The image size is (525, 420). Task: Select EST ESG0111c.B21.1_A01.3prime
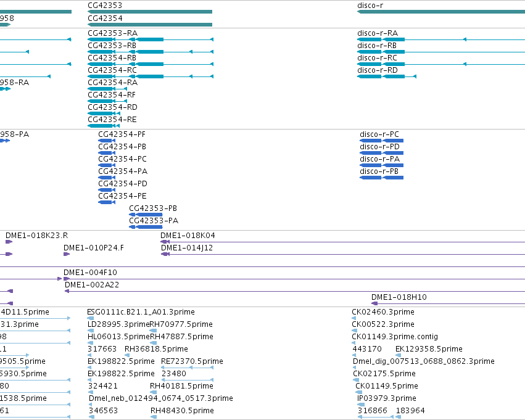141,312
